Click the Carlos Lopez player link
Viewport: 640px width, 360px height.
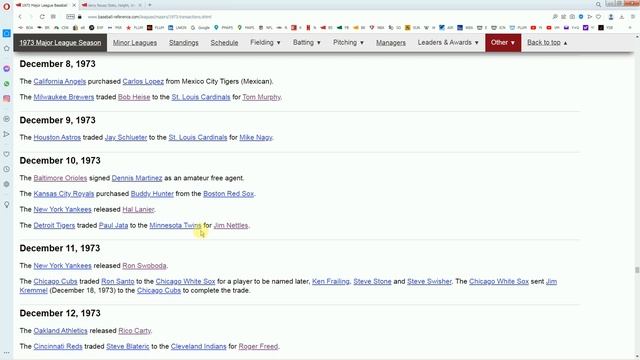[143, 81]
